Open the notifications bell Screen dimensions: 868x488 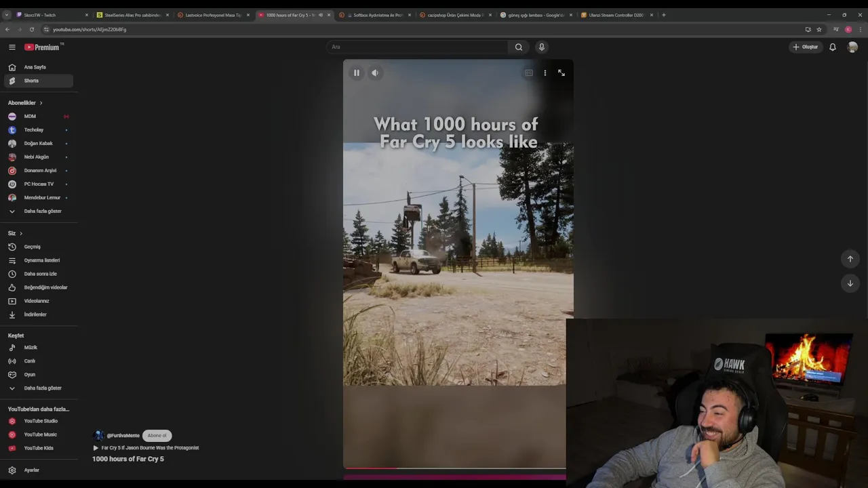tap(833, 47)
